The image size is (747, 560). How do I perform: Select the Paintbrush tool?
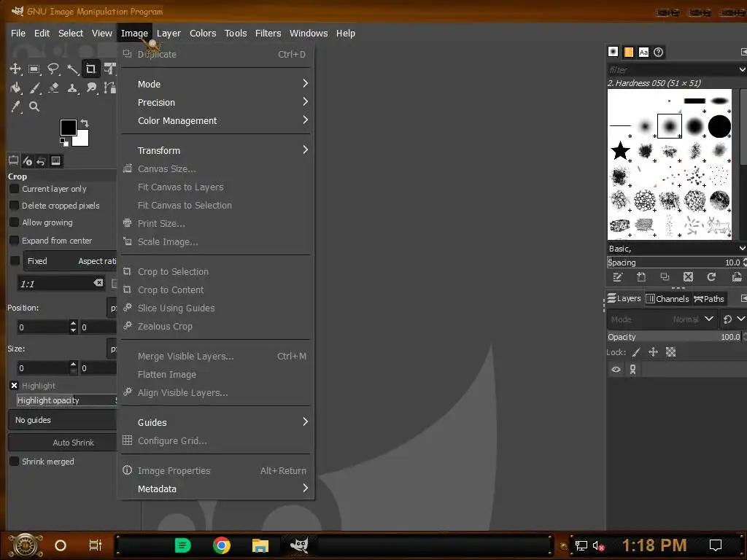tap(34, 88)
